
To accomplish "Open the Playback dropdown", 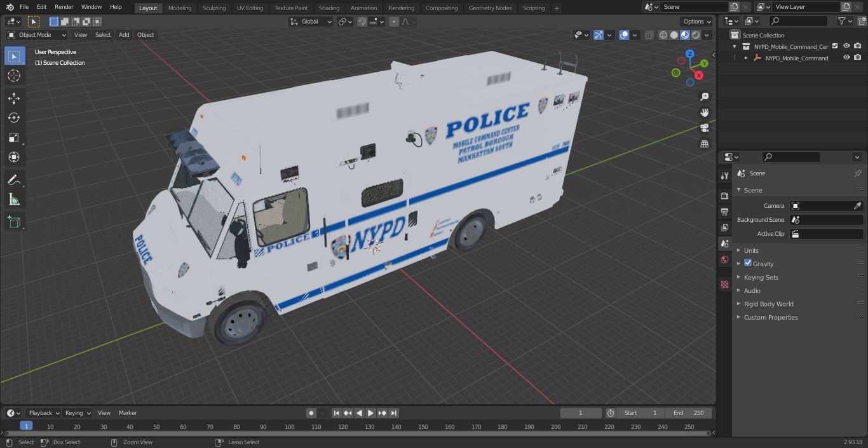I will coord(43,413).
